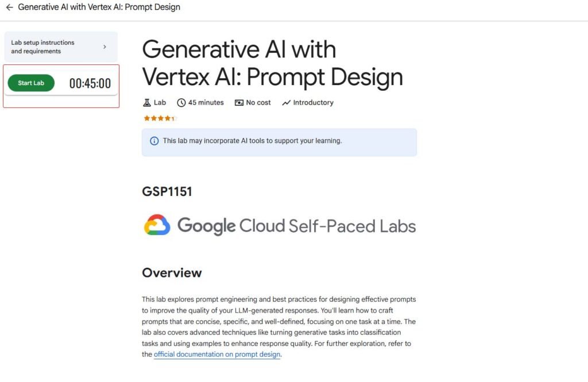Click the green Start Lab button
The height and width of the screenshot is (382, 588).
31,83
